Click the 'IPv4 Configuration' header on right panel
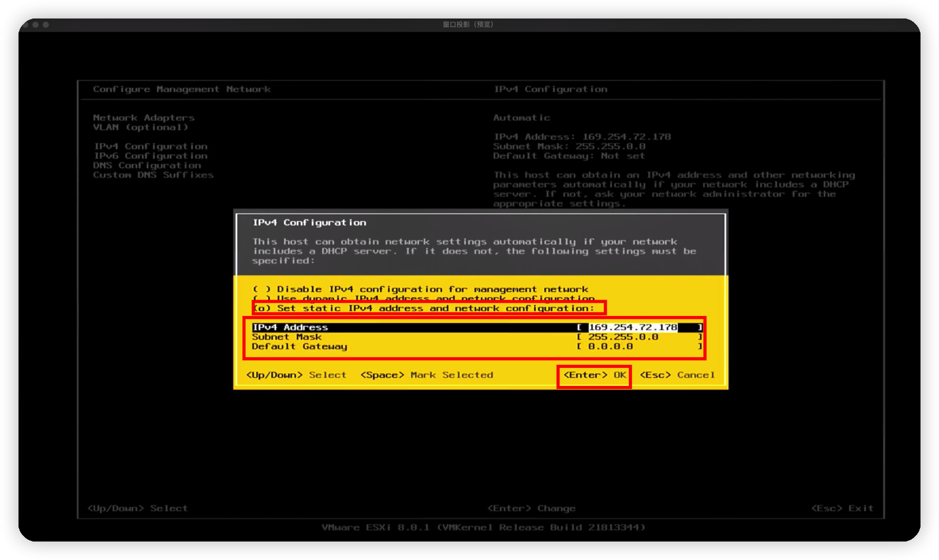 [x=551, y=89]
